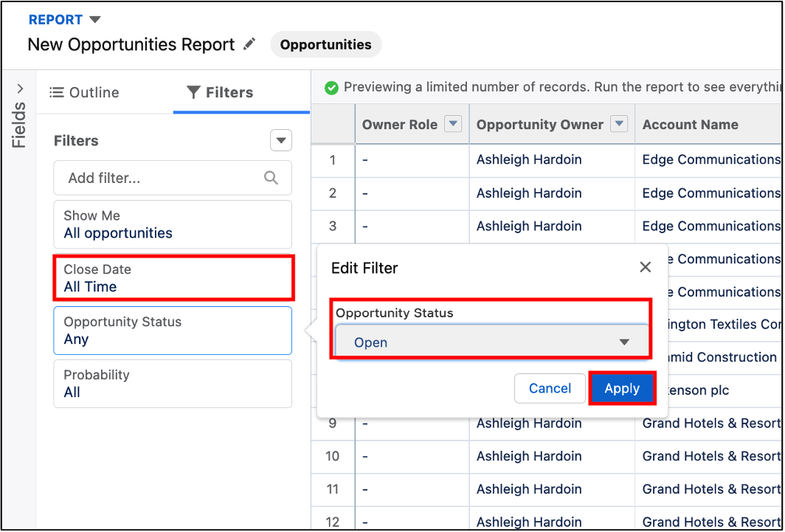Open the Filters options dropdown arrow
The height and width of the screenshot is (532, 785).
pyautogui.click(x=280, y=140)
